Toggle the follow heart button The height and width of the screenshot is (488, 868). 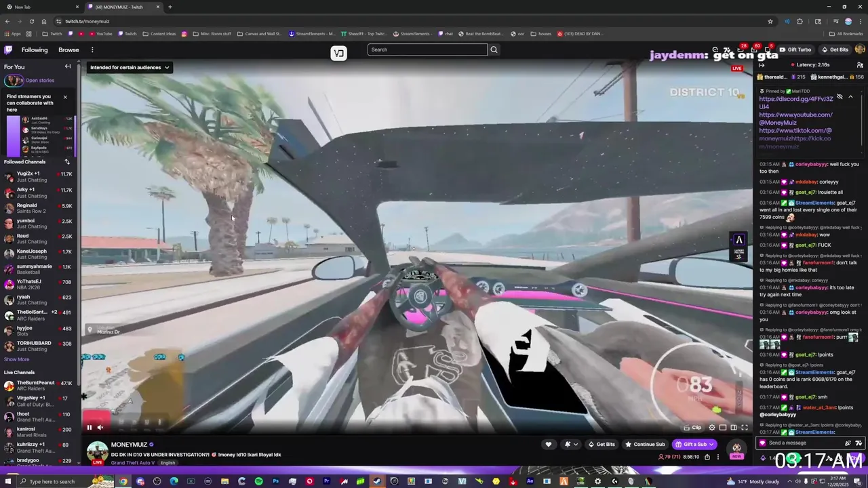[x=549, y=445]
